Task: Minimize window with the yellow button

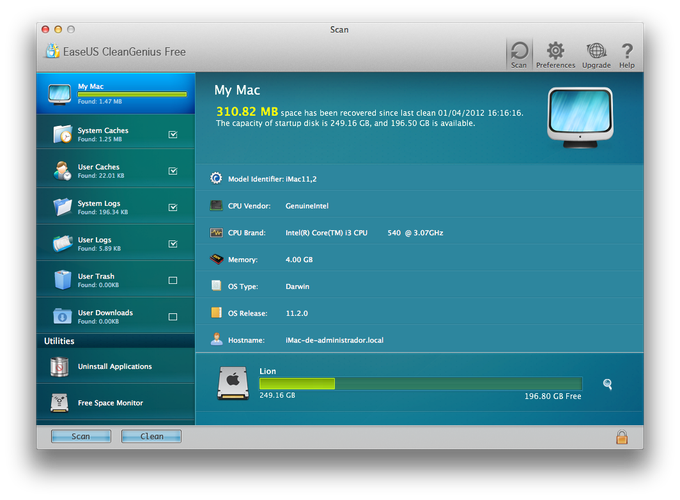Action: pos(58,29)
